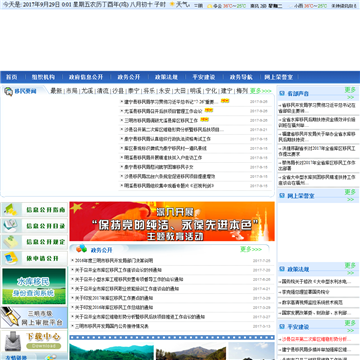Select the 将乐 news tab
Viewport: 360px width, 360px height.
pos(149,91)
